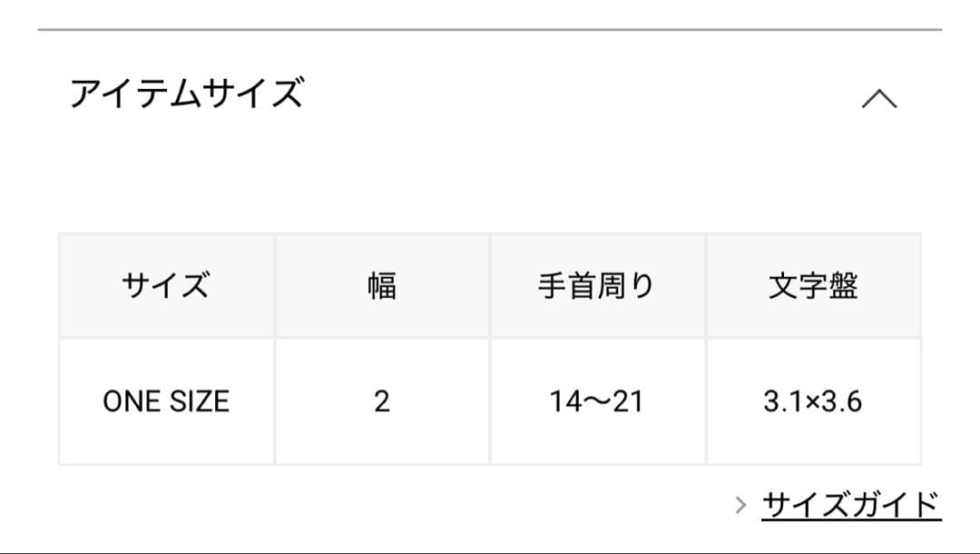Select the サイズ column header
This screenshot has height=554, width=980.
click(166, 286)
